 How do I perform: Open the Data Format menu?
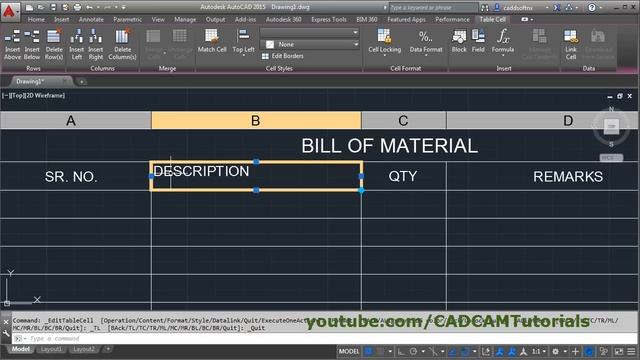pyautogui.click(x=426, y=42)
